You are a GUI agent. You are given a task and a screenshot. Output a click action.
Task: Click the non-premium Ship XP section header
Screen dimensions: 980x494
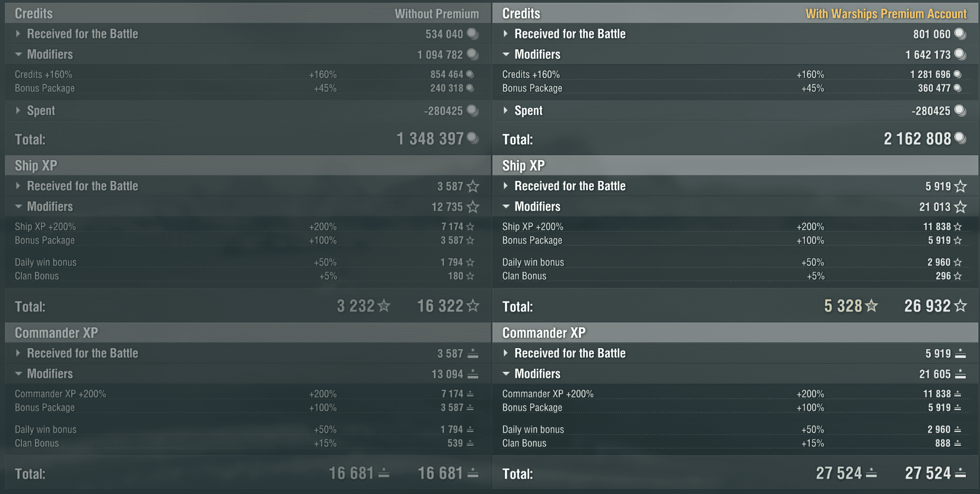coord(36,166)
